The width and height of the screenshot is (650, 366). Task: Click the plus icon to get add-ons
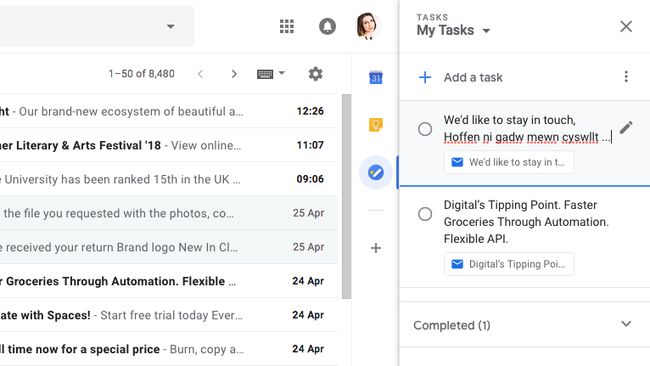click(x=376, y=248)
